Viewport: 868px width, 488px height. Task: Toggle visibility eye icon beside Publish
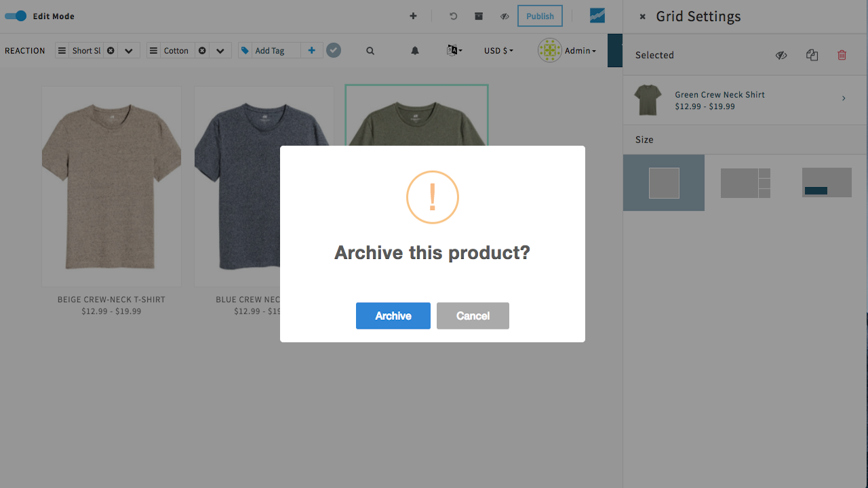pyautogui.click(x=505, y=16)
